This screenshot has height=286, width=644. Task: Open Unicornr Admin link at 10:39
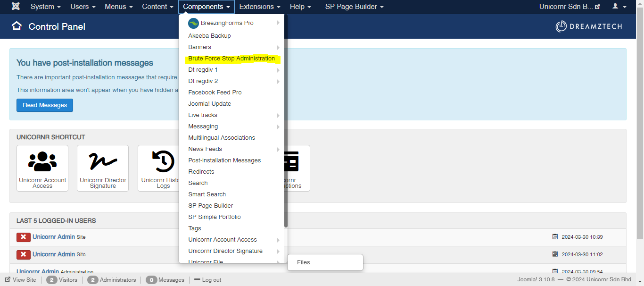coord(54,237)
